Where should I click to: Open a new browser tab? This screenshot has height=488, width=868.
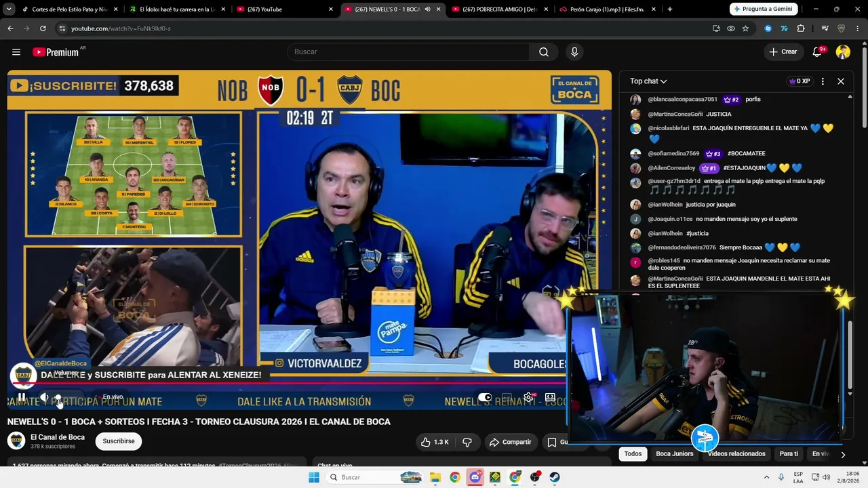click(670, 9)
